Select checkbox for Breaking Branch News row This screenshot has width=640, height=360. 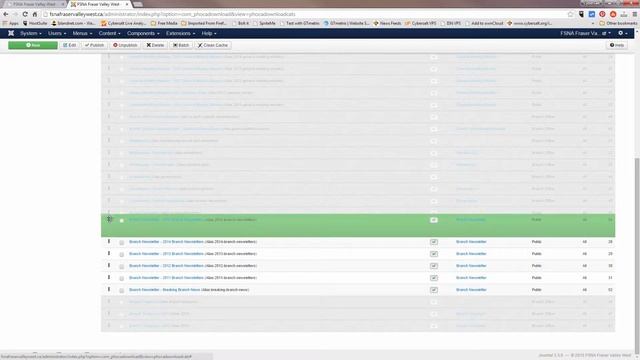122,290
